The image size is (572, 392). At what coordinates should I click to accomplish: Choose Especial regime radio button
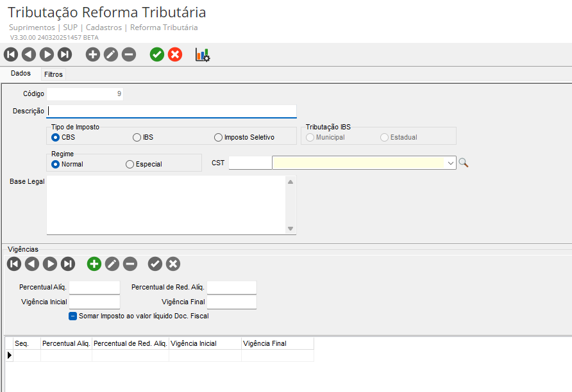130,164
